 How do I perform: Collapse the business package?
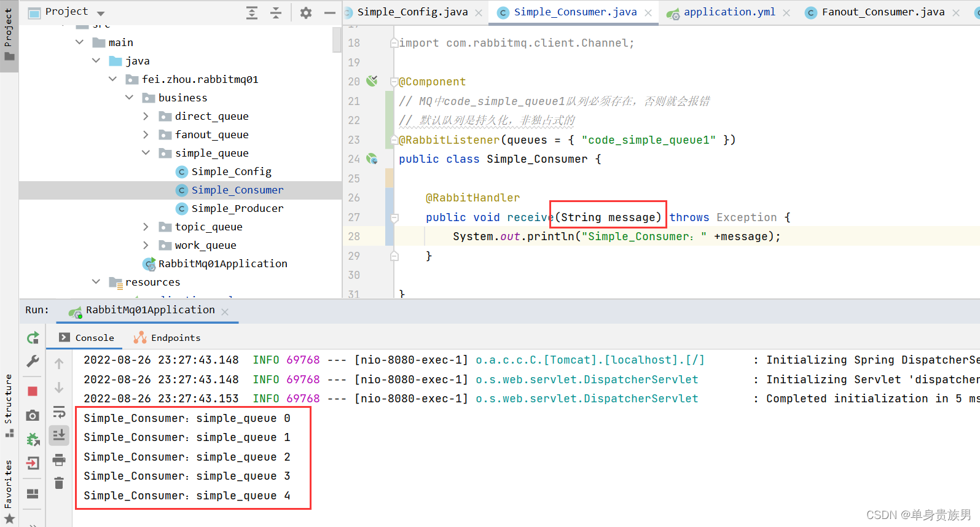[129, 98]
